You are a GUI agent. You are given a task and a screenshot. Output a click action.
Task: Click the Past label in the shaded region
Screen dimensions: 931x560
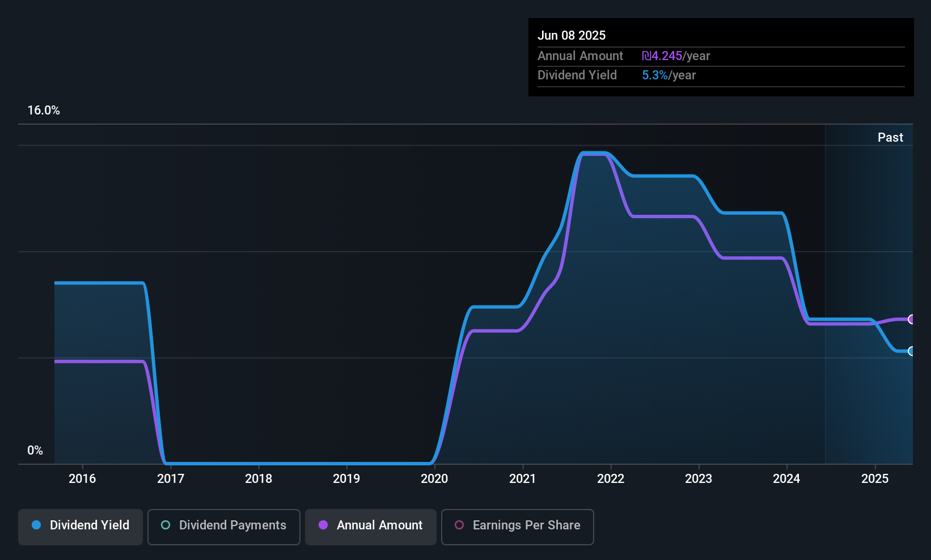(890, 138)
